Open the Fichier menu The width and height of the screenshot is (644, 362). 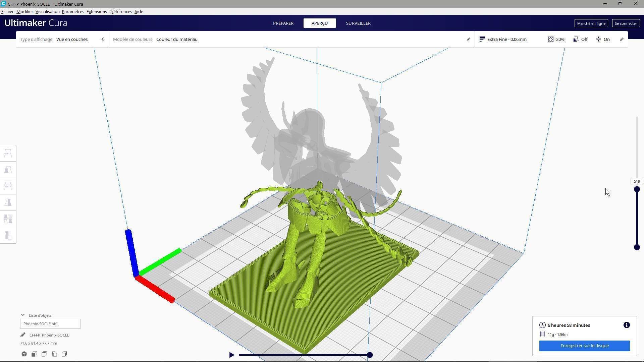coord(7,11)
